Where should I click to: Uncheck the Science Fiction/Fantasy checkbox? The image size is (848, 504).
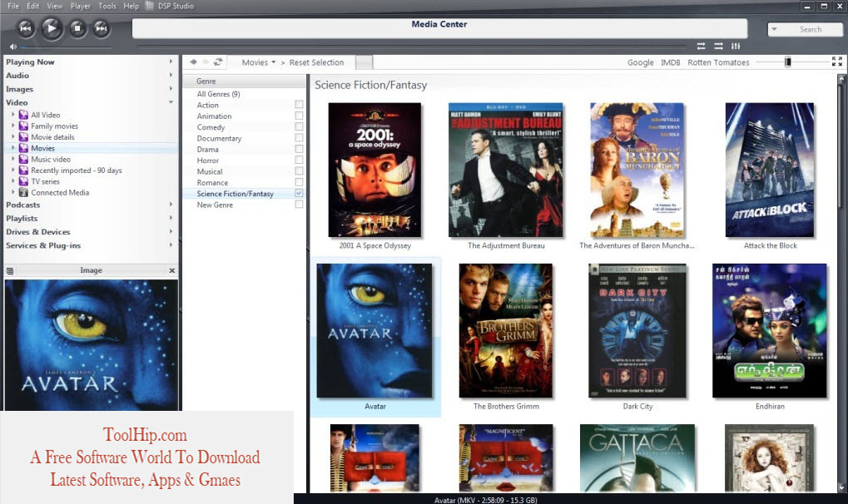pos(299,193)
